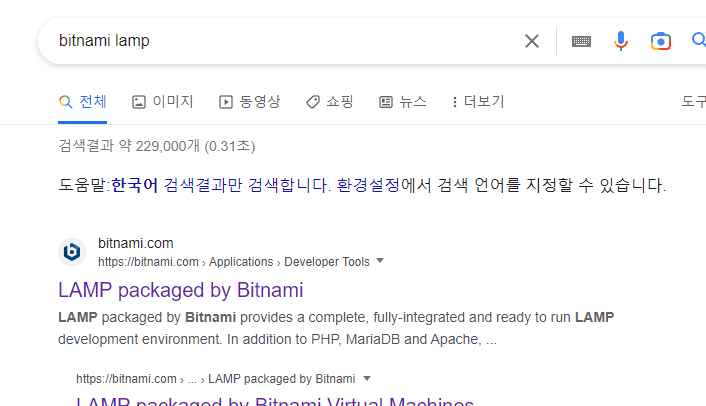Clear the search box with X icon
Screen dimensions: 706x406
(x=532, y=41)
